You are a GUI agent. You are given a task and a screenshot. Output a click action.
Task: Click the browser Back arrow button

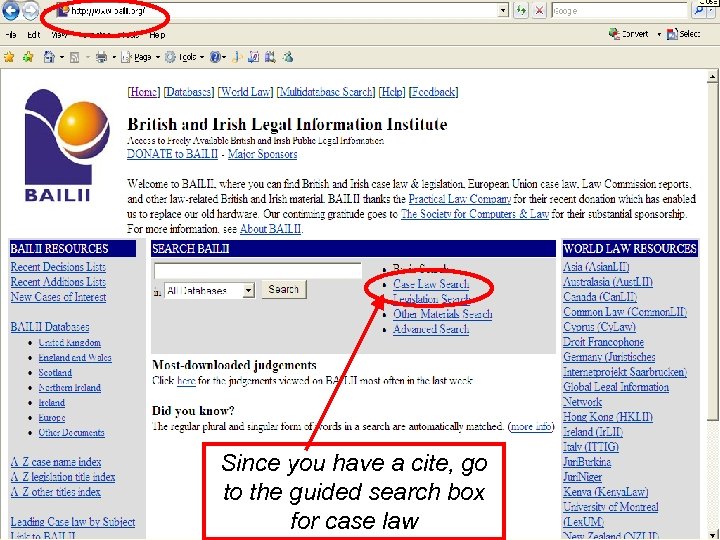coord(10,11)
